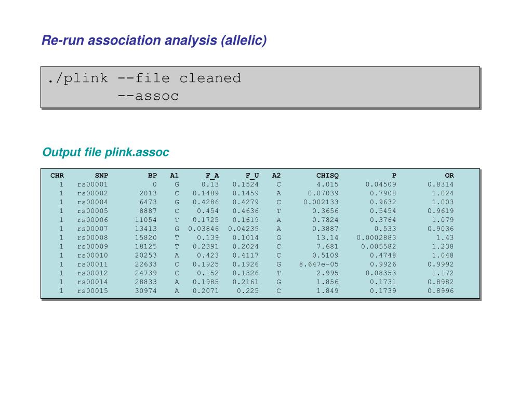This screenshot has width=532, height=399.
Task: Click CHISQ value 2.995
Action: click(327, 273)
